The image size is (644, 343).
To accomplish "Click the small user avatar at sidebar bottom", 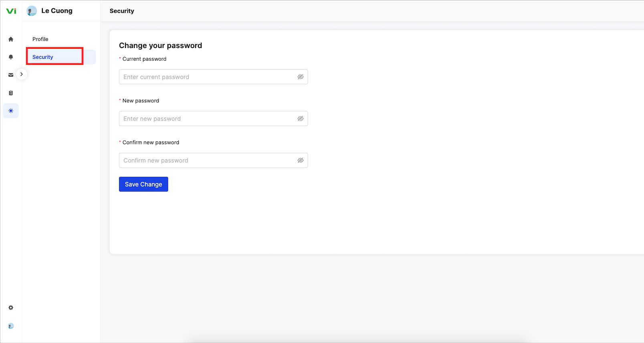I will tap(11, 326).
